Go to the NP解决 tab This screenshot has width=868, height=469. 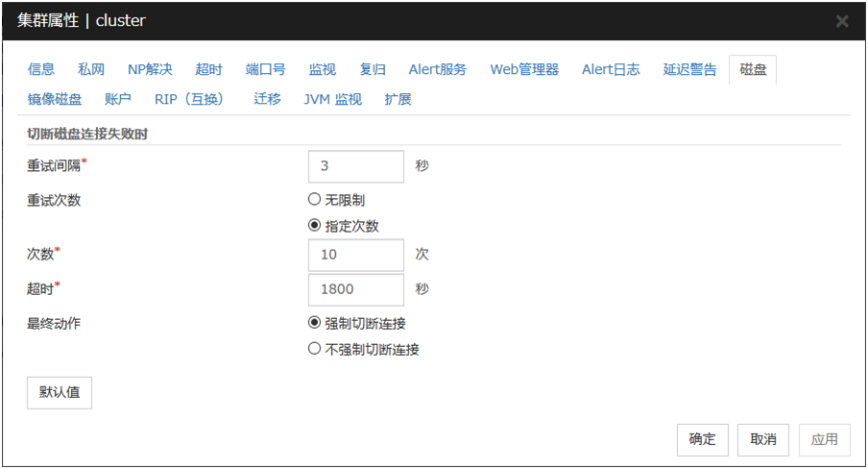pyautogui.click(x=150, y=69)
